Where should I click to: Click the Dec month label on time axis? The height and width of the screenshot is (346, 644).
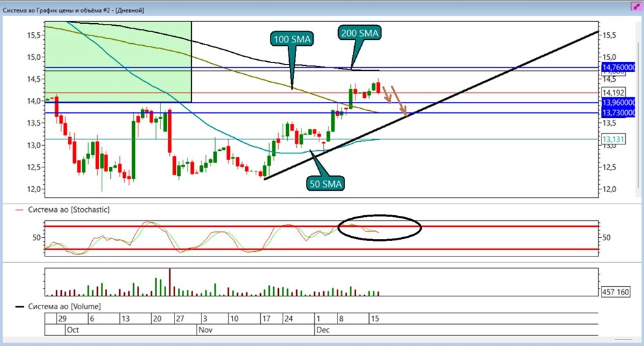tap(323, 330)
